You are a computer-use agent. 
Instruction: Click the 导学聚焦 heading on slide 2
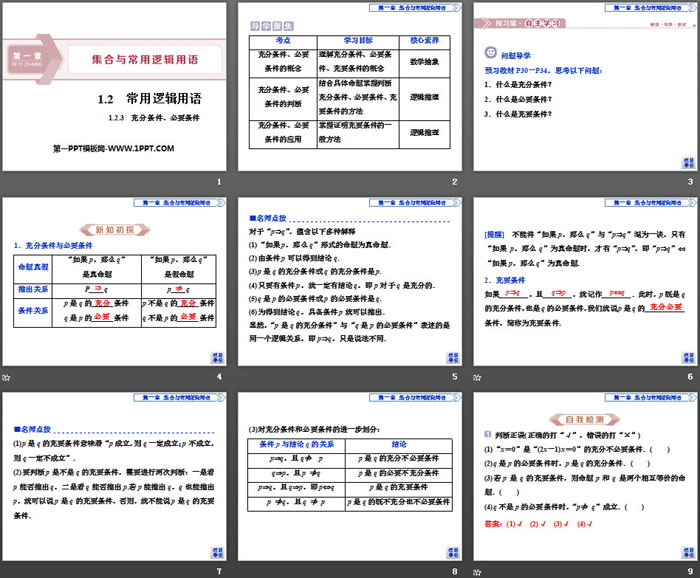(x=271, y=24)
